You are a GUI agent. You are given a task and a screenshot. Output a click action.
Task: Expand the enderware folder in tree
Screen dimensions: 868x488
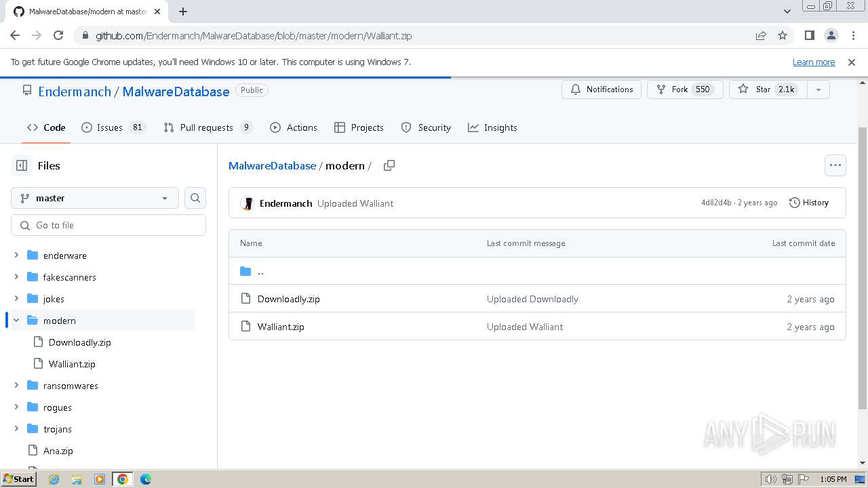[x=16, y=256]
